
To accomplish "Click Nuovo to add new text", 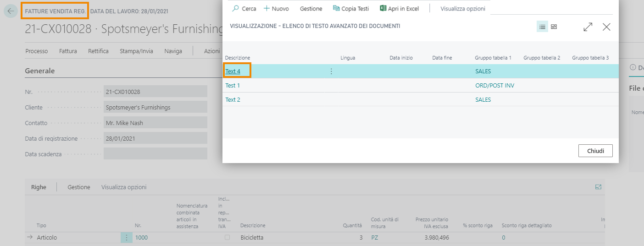I will click(x=276, y=9).
